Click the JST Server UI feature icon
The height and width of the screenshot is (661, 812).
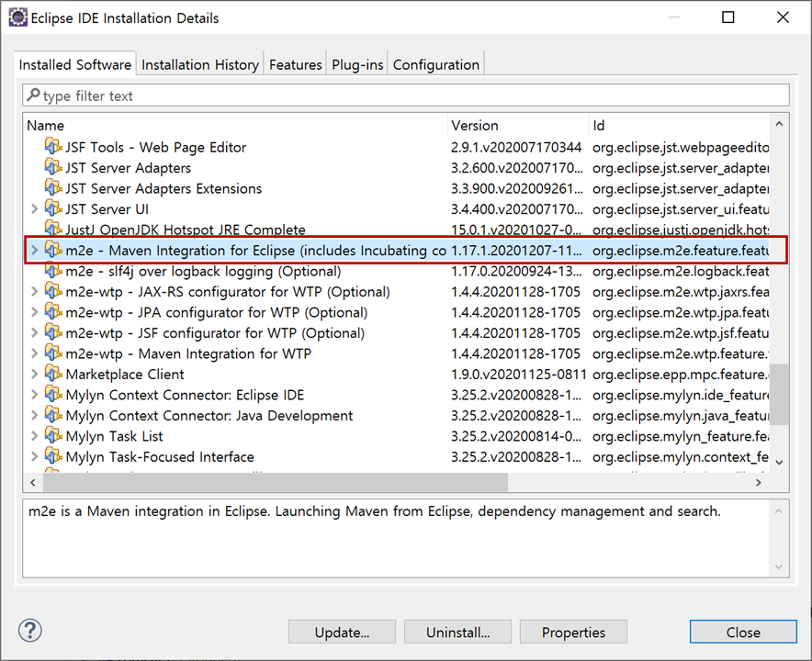coord(53,208)
